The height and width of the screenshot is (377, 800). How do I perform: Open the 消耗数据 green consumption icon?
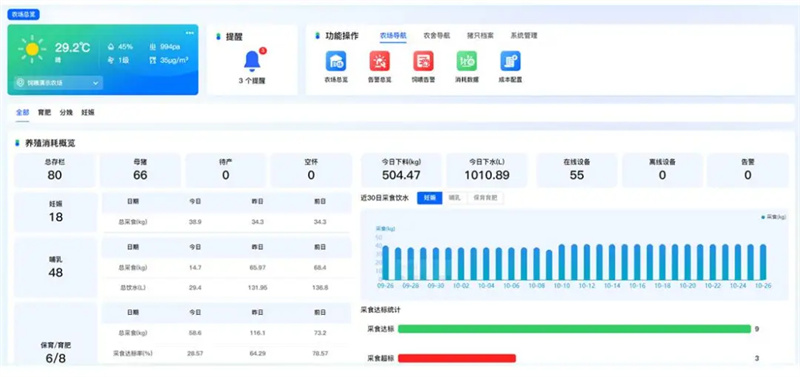click(x=467, y=61)
